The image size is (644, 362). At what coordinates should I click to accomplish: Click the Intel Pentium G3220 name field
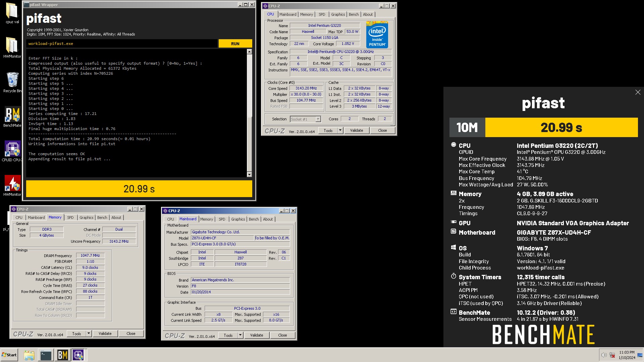[x=325, y=25]
